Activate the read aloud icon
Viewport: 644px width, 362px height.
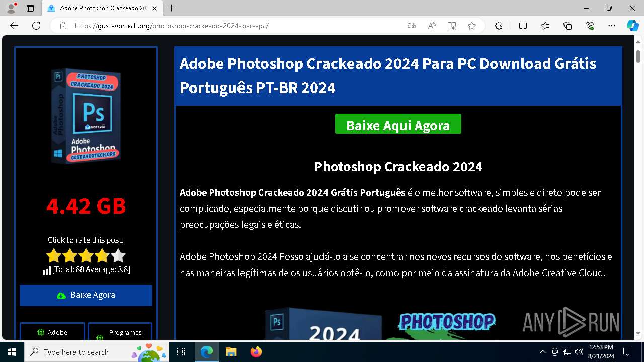click(432, 26)
